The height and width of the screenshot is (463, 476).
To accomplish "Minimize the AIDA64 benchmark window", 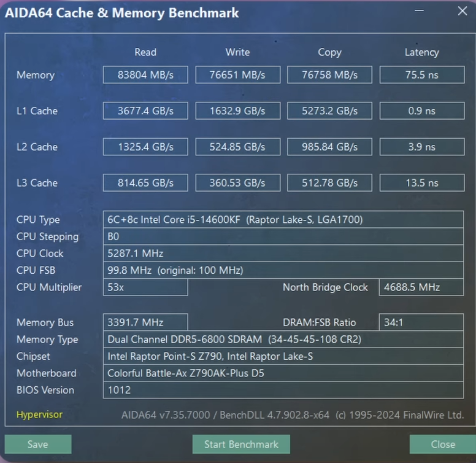I will (x=419, y=11).
